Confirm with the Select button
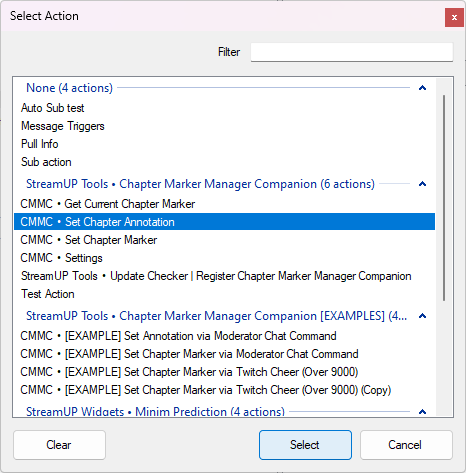This screenshot has height=473, width=466. point(305,445)
